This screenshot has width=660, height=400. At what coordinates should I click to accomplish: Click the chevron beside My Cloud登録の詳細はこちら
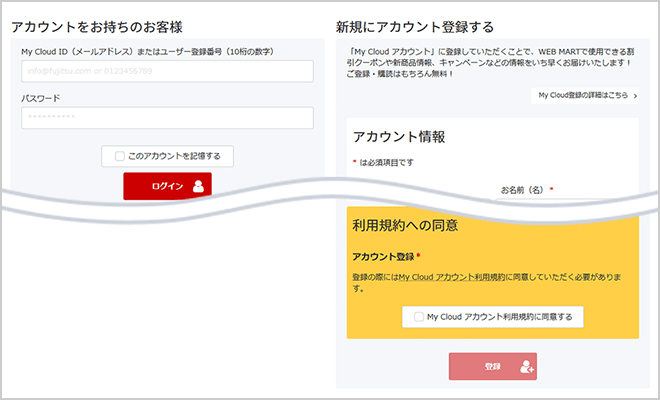coord(635,96)
